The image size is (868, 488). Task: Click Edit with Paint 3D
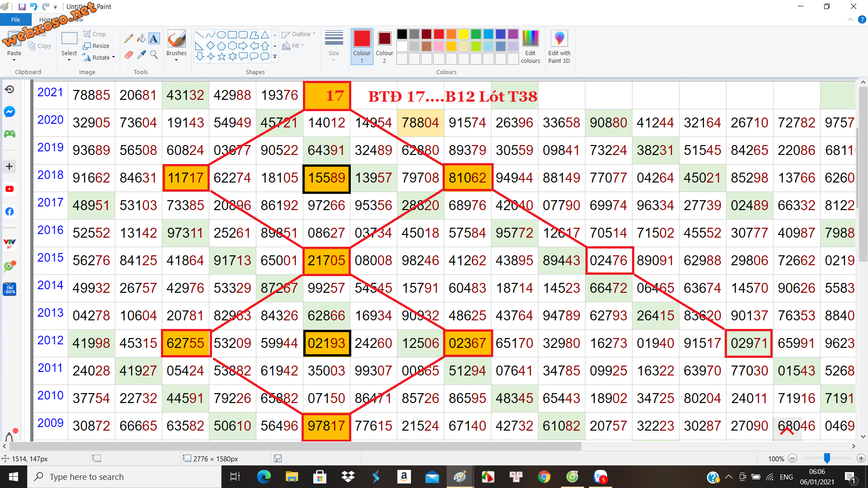pyautogui.click(x=559, y=46)
